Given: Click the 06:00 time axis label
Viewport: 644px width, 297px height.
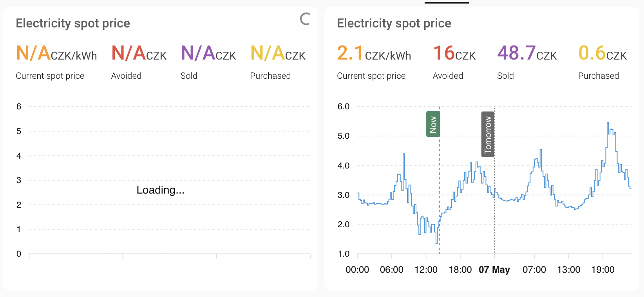Looking at the screenshot, I should 392,270.
